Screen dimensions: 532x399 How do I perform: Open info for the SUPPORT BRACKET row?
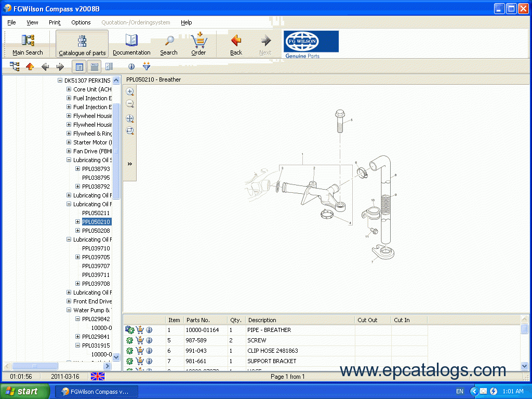coord(149,362)
